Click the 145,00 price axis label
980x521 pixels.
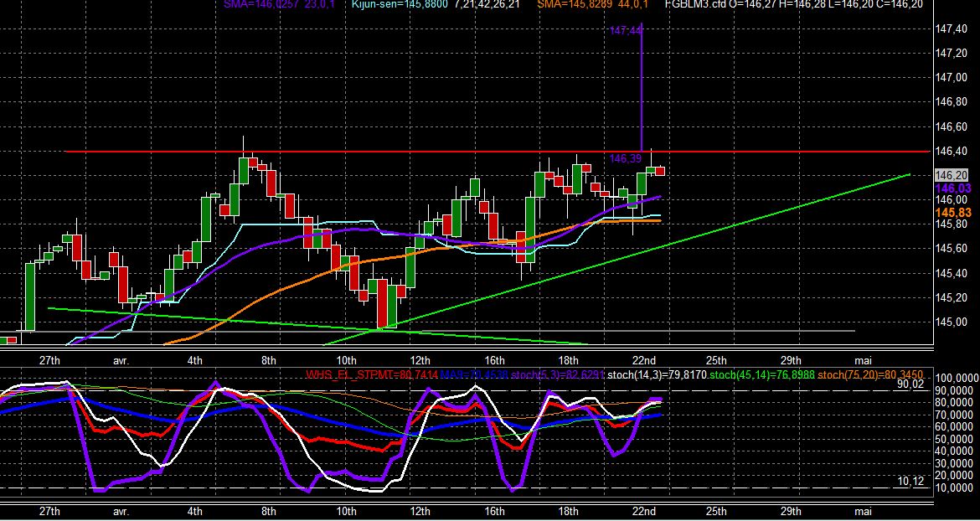click(953, 322)
